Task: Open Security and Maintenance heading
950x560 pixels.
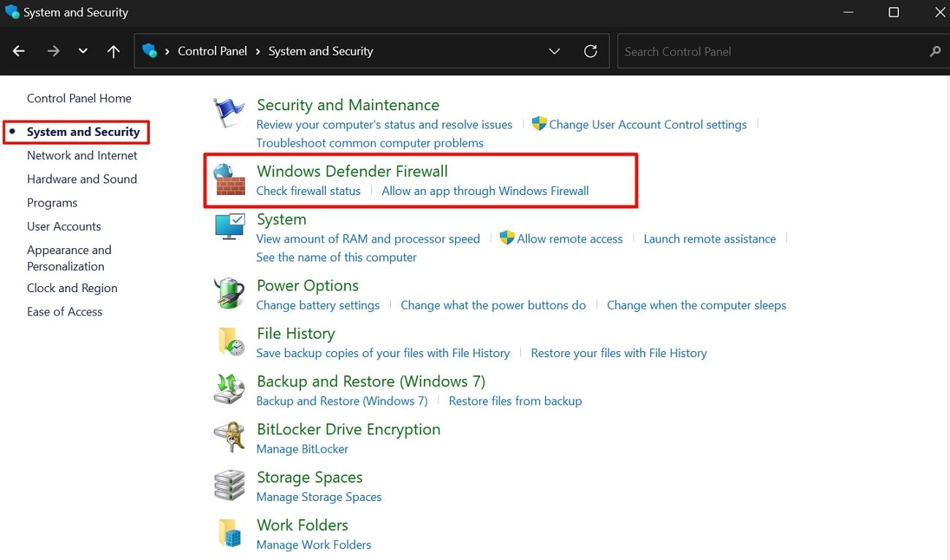Action: (x=348, y=105)
